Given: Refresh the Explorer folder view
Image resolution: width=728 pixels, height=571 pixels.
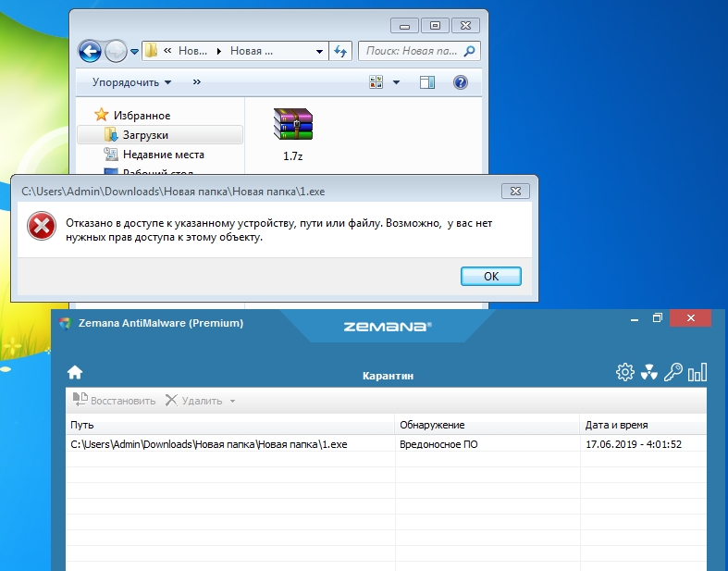Looking at the screenshot, I should (340, 51).
